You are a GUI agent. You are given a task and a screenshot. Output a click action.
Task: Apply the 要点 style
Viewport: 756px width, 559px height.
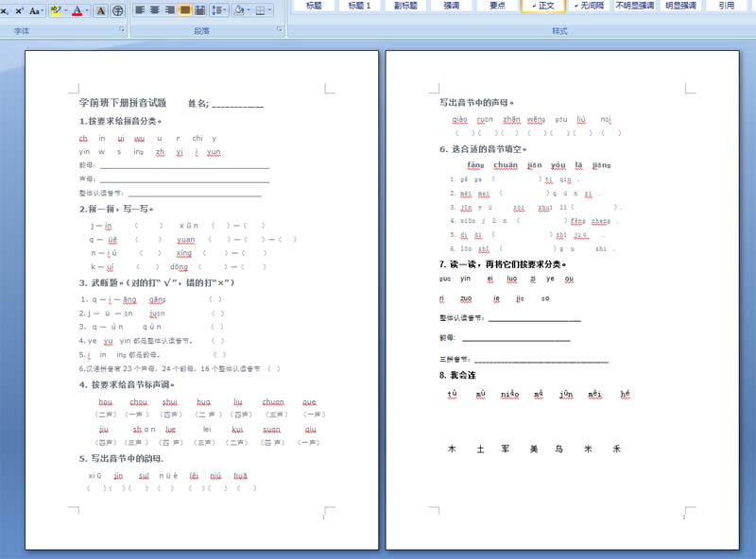(497, 6)
